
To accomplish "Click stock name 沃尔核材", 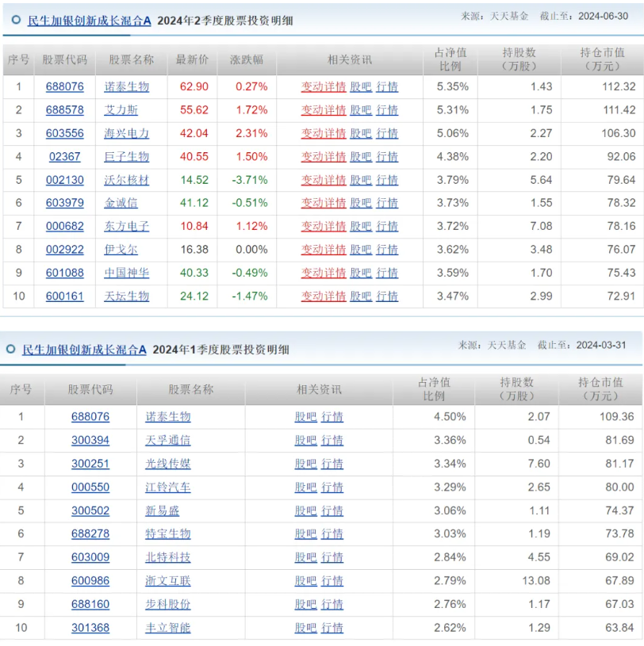I will tap(127, 180).
